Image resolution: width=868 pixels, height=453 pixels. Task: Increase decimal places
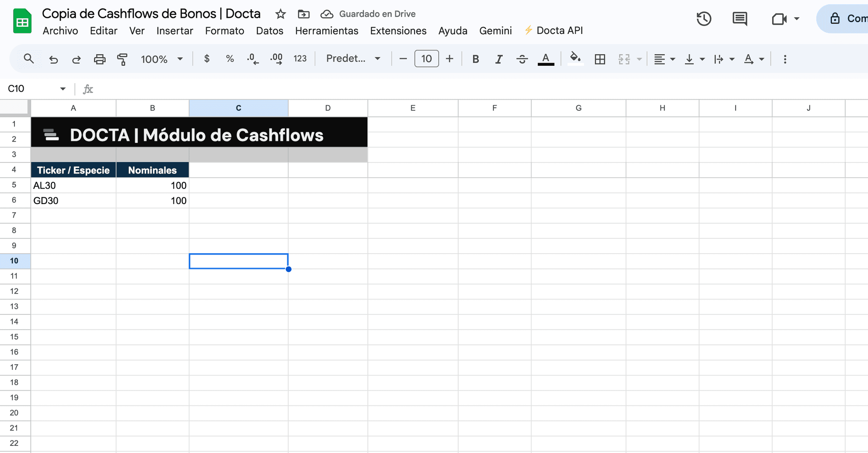tap(276, 59)
